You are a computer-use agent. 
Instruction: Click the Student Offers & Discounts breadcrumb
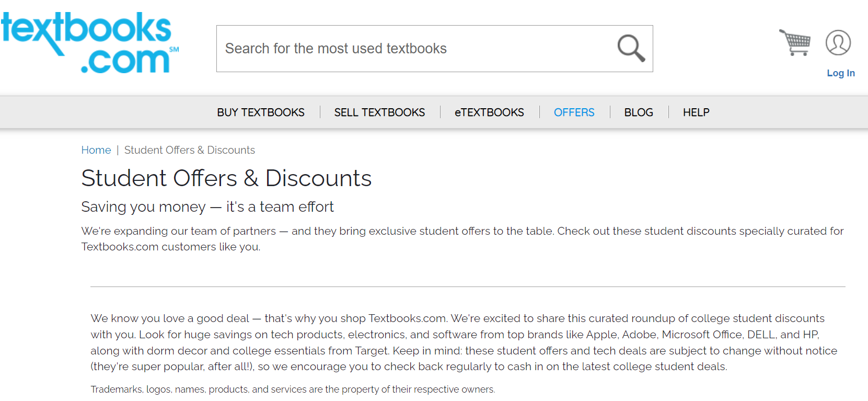[190, 150]
